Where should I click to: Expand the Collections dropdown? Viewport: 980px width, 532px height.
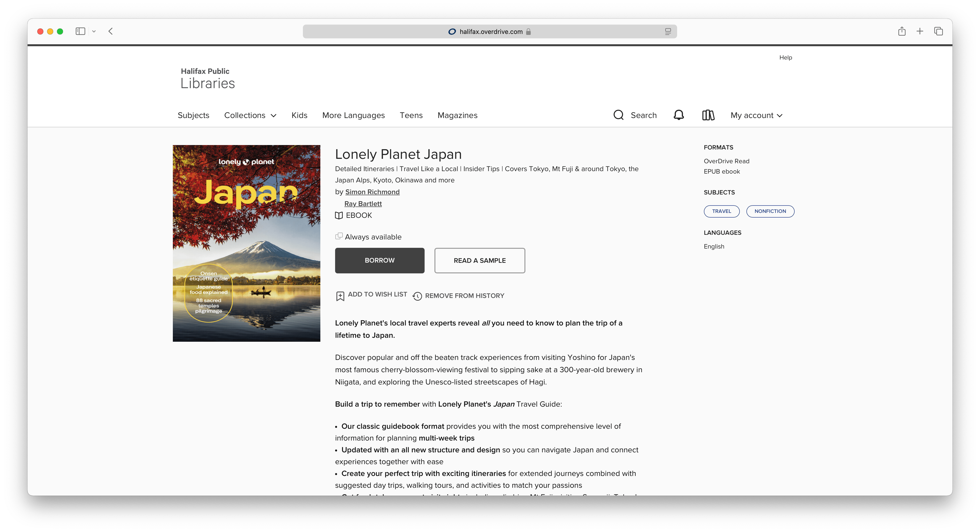(250, 115)
